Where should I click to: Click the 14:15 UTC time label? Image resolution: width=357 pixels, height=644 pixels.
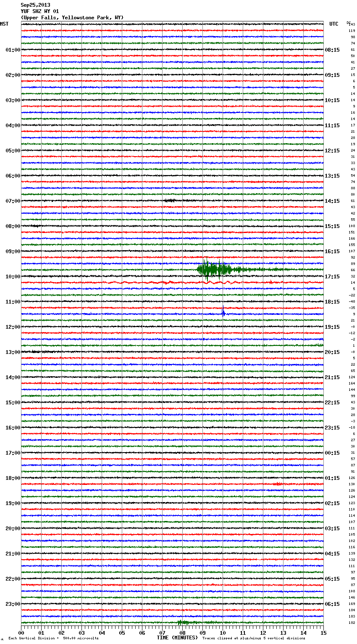[x=332, y=201]
